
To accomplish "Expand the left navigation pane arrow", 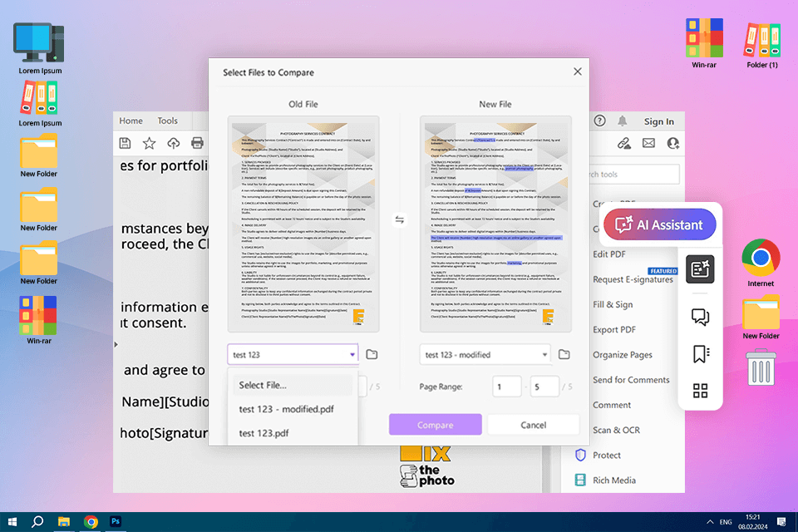I will pyautogui.click(x=116, y=345).
